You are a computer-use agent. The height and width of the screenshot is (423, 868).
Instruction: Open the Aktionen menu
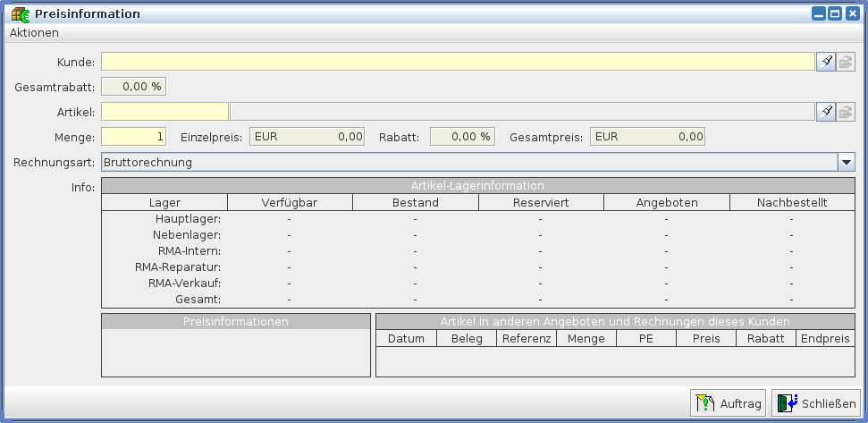click(34, 33)
